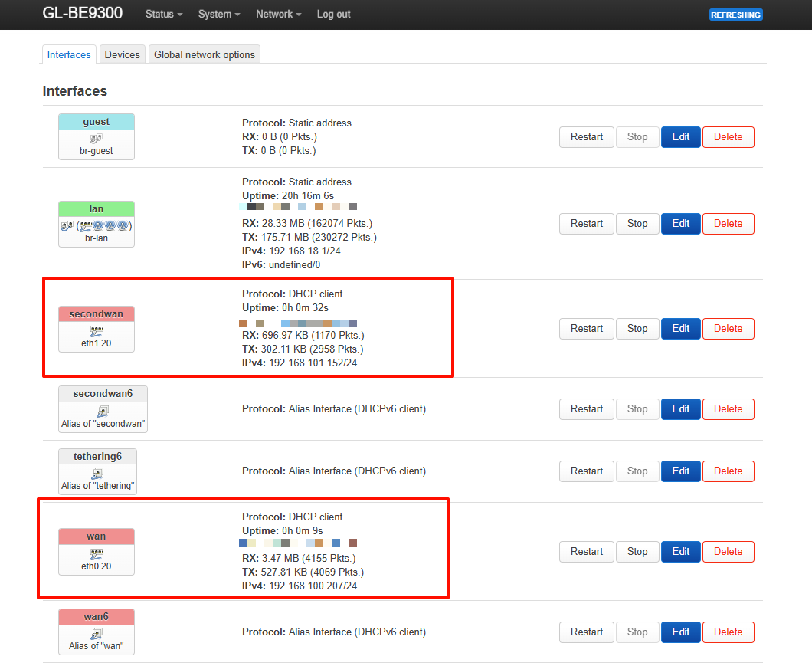The image size is (812, 666).
Task: Click the GL-BE9300 brand title
Action: click(82, 14)
